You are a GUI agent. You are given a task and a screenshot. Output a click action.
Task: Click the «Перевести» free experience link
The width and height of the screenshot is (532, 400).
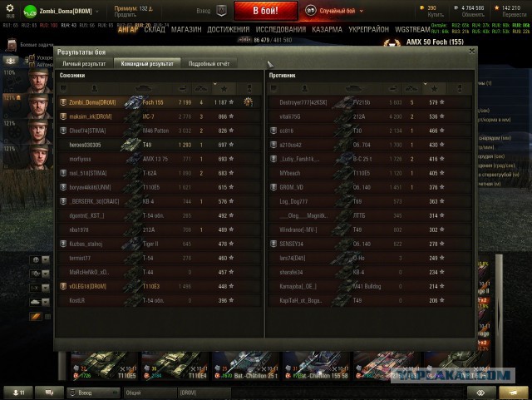pos(515,15)
